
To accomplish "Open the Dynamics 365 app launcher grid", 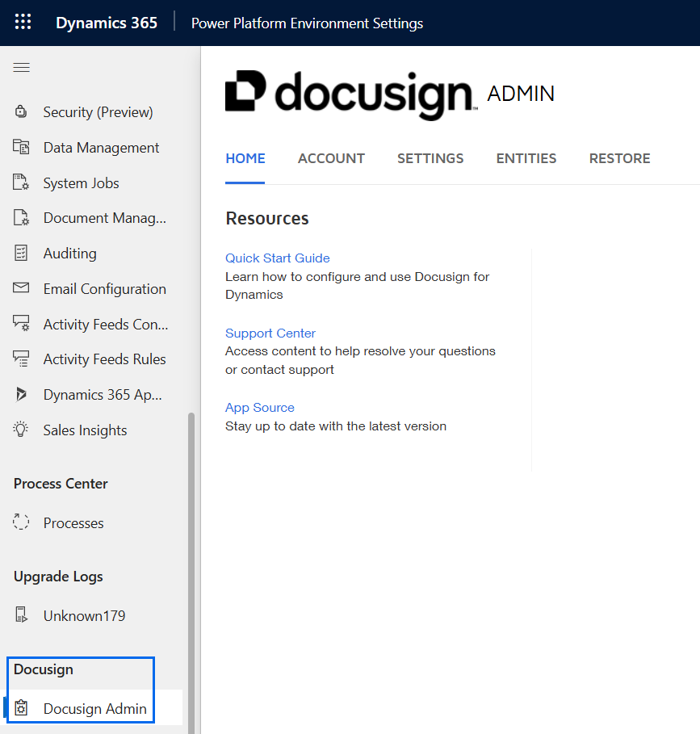I will click(23, 22).
